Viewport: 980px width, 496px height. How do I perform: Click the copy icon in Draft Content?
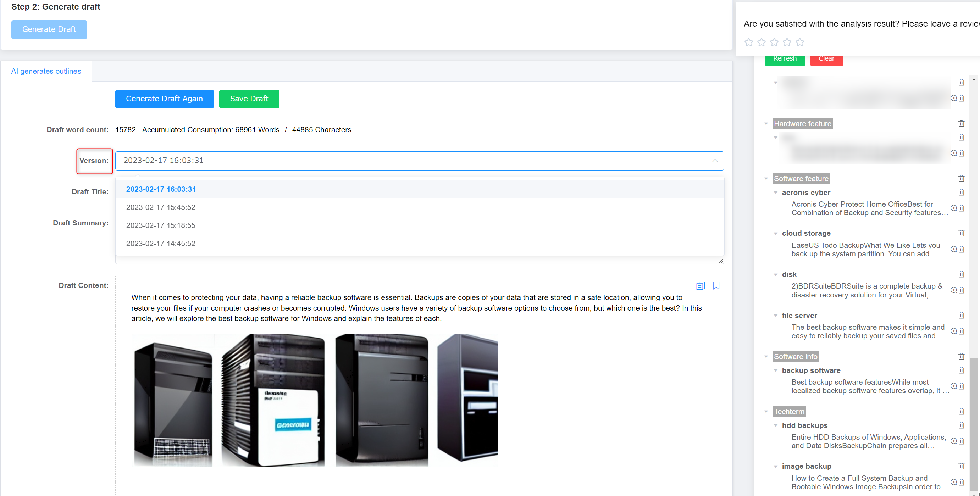pos(701,286)
